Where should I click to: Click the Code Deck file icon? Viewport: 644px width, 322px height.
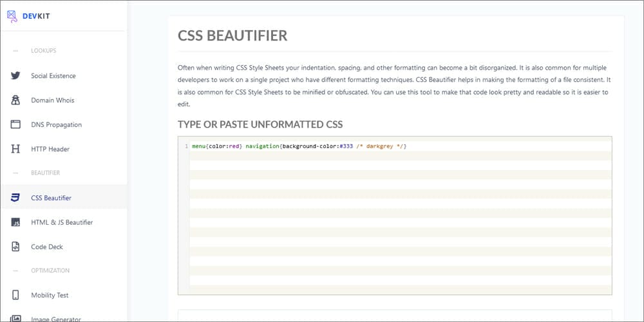(x=15, y=247)
